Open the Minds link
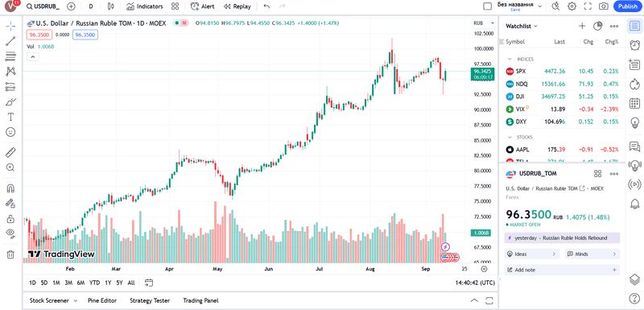The height and width of the screenshot is (310, 644). click(x=592, y=254)
